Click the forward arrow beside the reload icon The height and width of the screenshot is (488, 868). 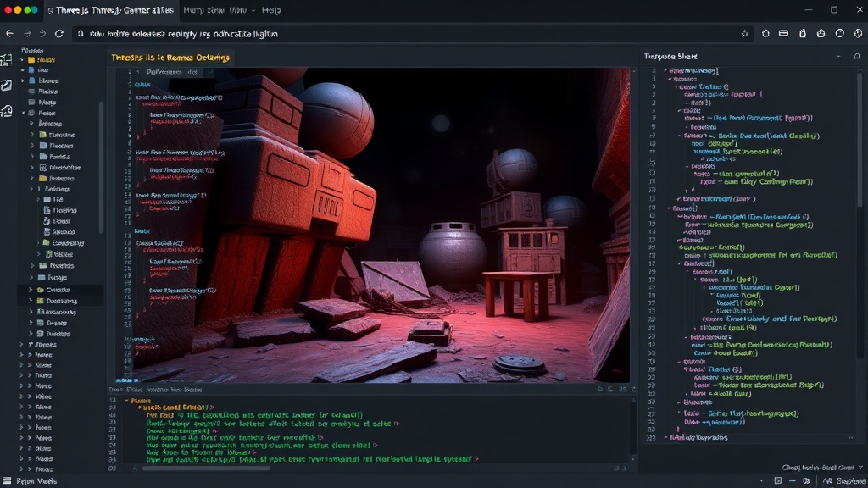pos(42,34)
